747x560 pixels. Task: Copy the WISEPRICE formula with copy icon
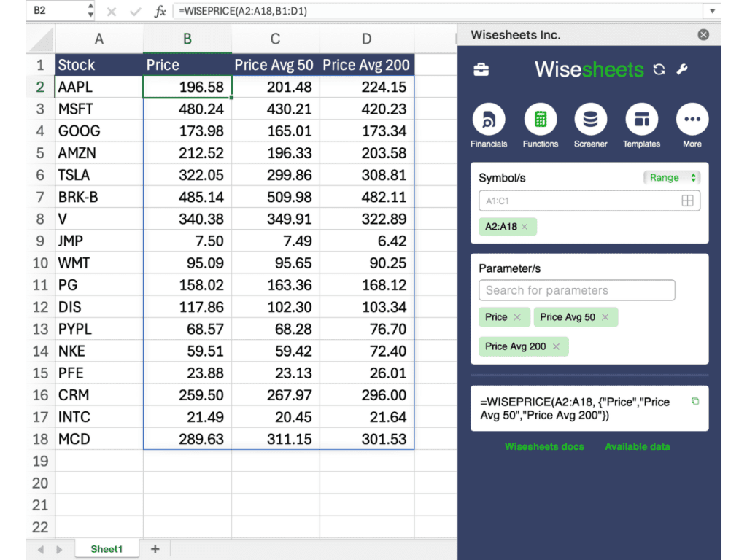(x=694, y=402)
